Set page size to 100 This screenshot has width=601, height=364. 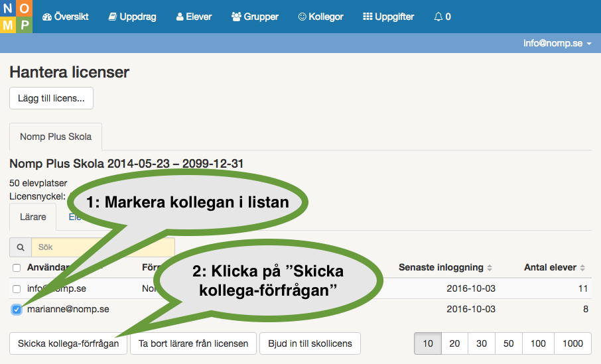pyautogui.click(x=538, y=343)
